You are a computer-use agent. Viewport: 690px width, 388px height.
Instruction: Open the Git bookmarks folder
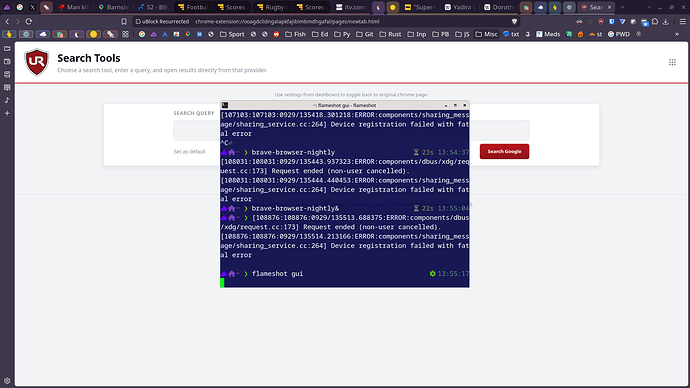[365, 34]
